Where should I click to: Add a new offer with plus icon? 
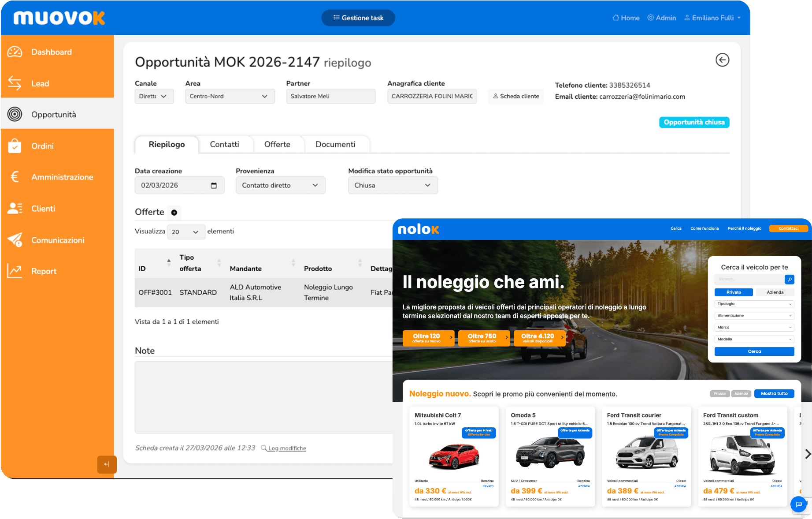[174, 213]
